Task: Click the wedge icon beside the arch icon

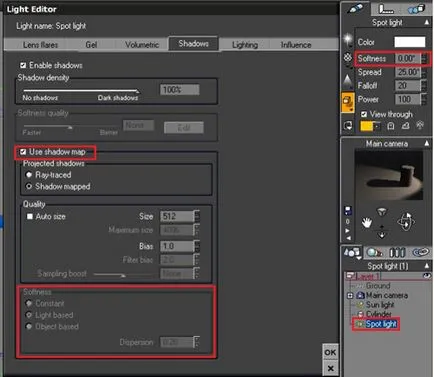Action: (x=405, y=126)
